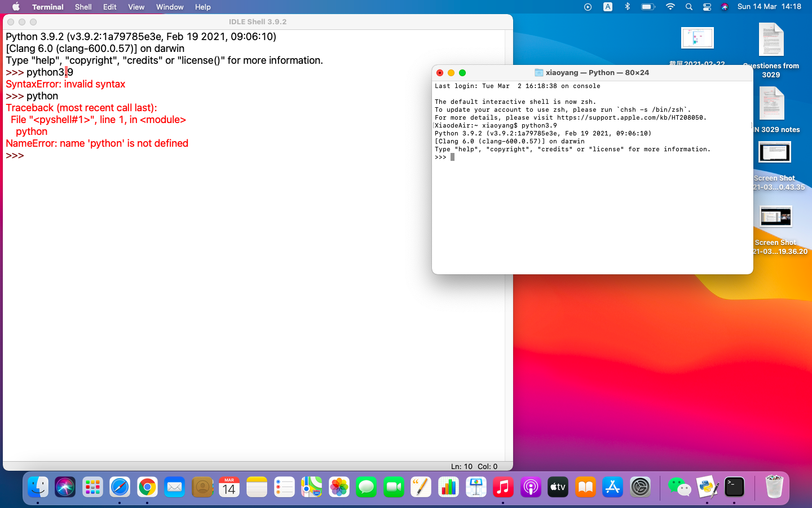This screenshot has width=812, height=508.
Task: Open the Edit menu
Action: [110, 7]
